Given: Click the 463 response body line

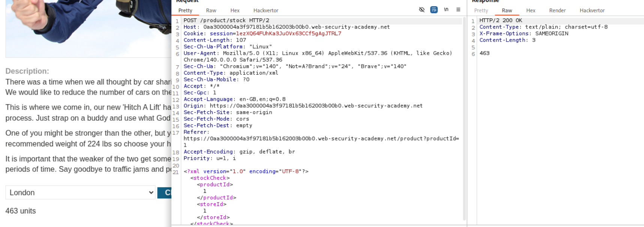Looking at the screenshot, I should tap(484, 53).
